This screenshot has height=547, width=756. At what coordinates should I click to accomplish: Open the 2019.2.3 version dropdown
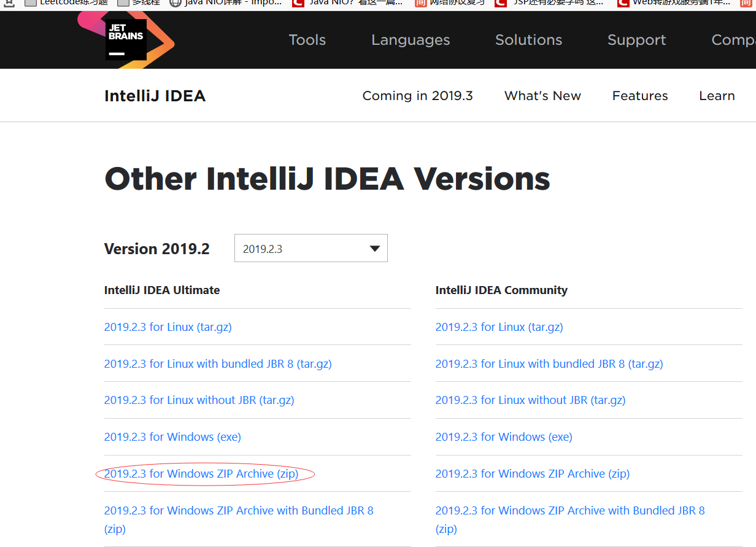click(311, 248)
